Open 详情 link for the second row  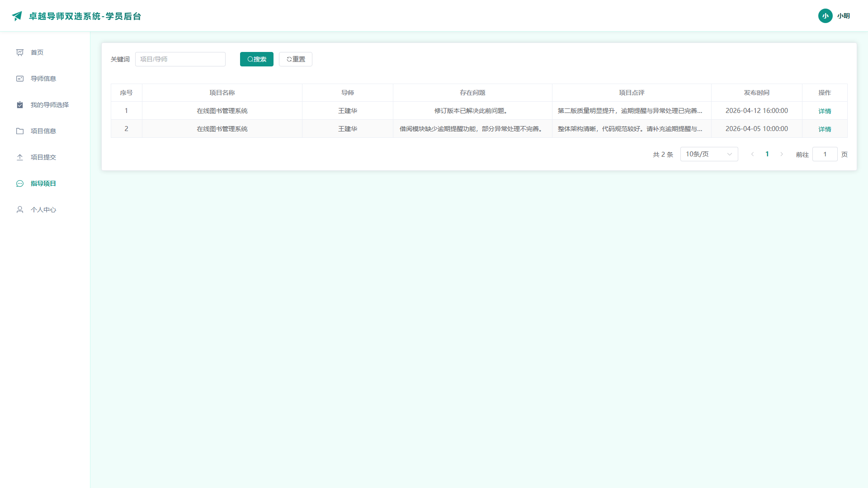click(825, 129)
